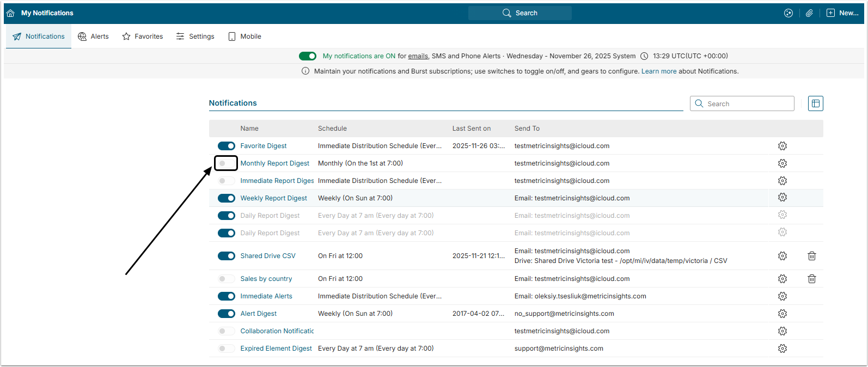Toggle the global My notifications switch
The image size is (868, 367).
(x=308, y=56)
